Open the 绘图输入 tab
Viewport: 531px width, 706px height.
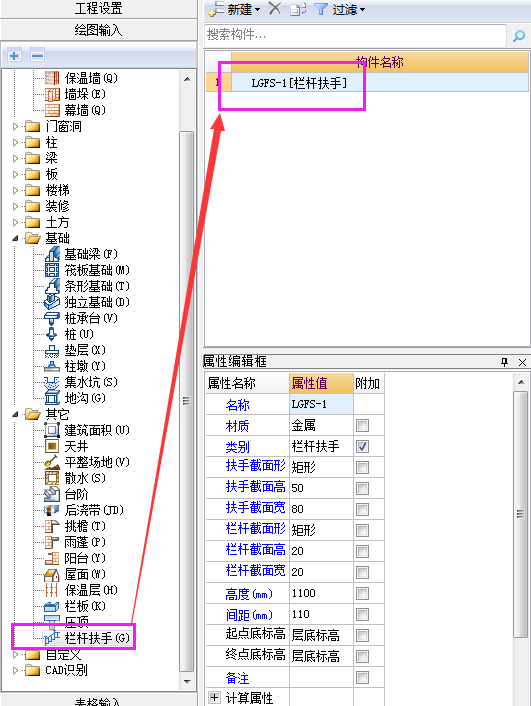(98, 30)
